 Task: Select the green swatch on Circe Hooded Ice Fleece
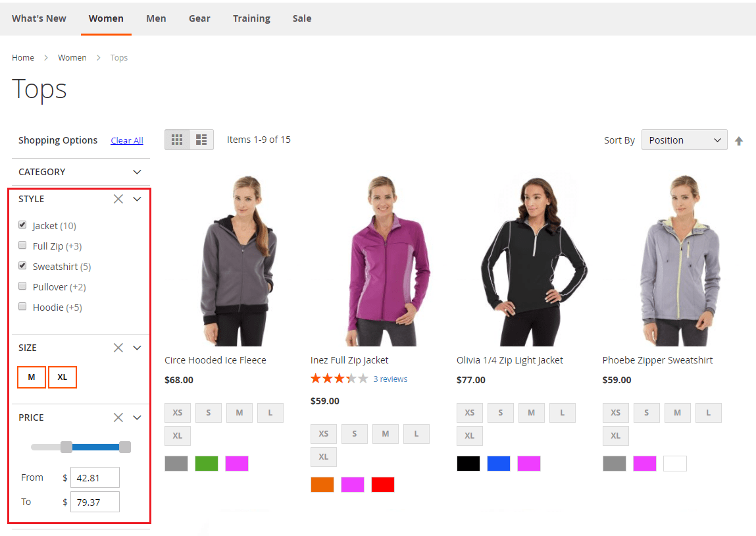[x=206, y=463]
